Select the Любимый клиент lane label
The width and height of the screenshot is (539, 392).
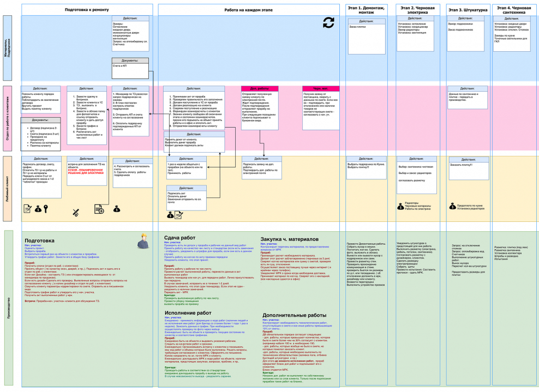click(x=8, y=189)
